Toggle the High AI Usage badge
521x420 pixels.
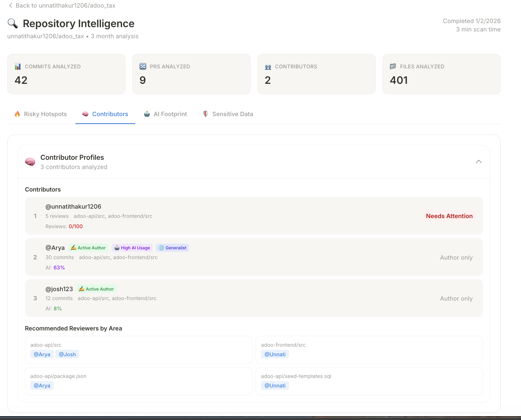click(x=132, y=248)
